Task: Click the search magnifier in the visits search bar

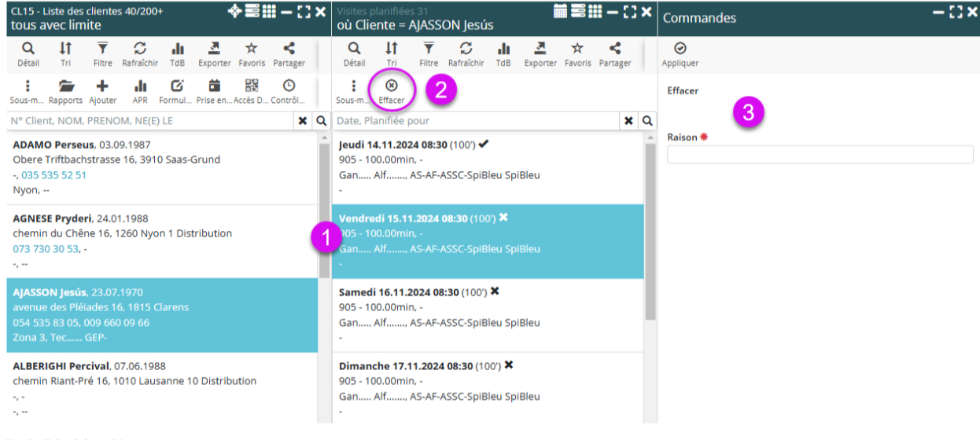Action: (x=647, y=121)
